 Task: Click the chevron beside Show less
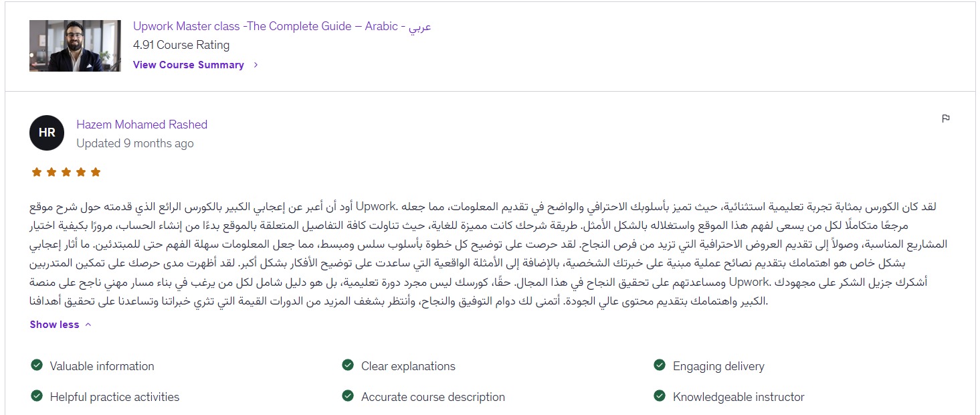pyautogui.click(x=88, y=325)
